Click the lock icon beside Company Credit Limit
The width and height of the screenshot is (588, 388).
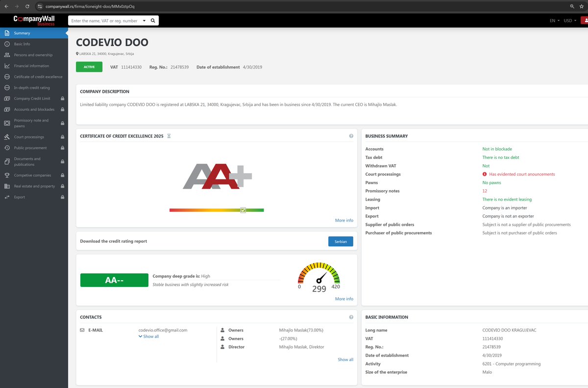click(62, 99)
